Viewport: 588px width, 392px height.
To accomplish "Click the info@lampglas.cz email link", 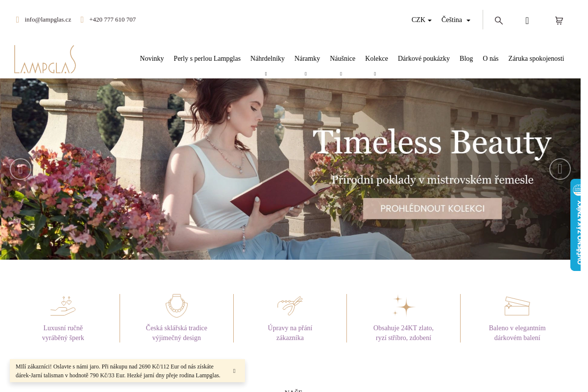I will tap(48, 20).
